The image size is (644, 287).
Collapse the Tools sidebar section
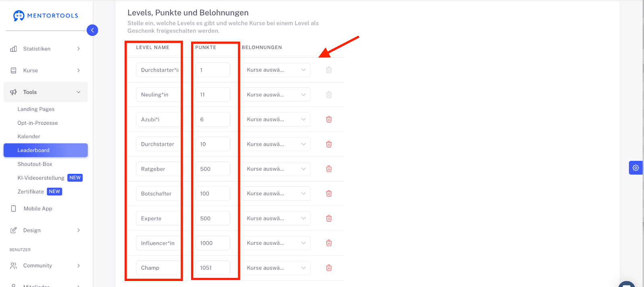(x=45, y=92)
